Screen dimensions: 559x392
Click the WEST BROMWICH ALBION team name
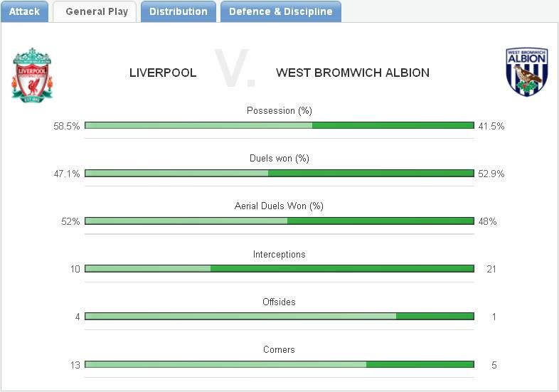click(x=352, y=73)
